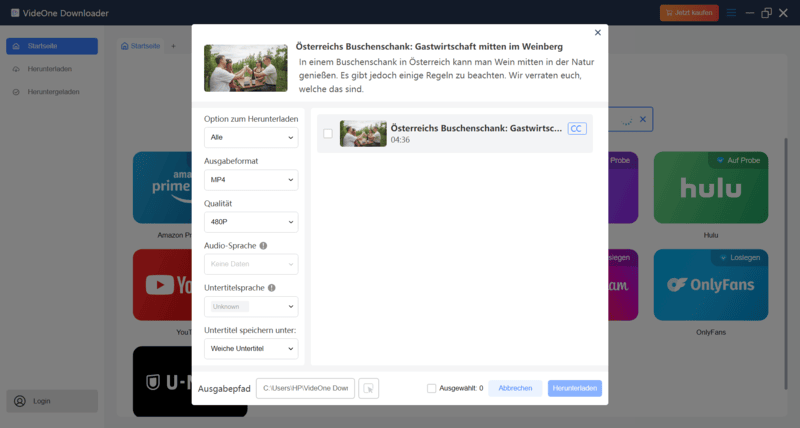Open the OnlyFans service tile
800x428 pixels.
pyautogui.click(x=711, y=285)
